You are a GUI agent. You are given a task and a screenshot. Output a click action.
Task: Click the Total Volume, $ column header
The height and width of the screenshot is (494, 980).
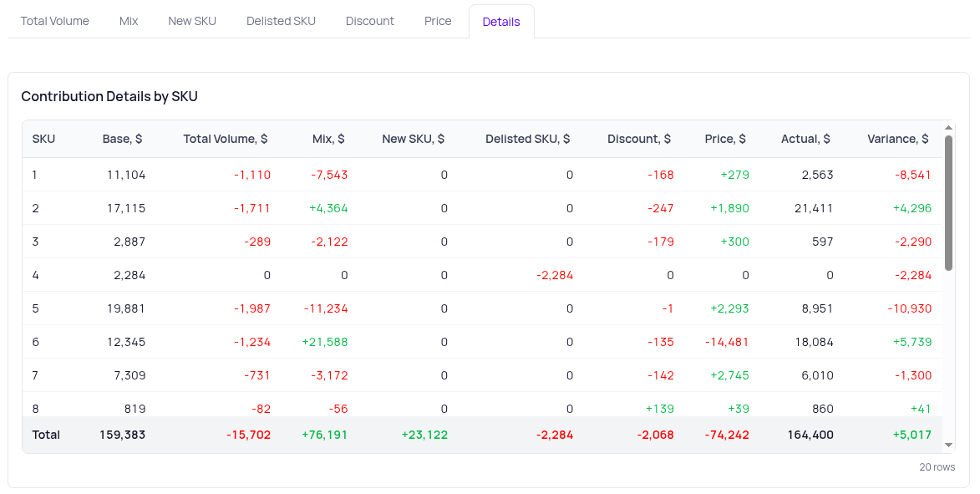pos(226,139)
